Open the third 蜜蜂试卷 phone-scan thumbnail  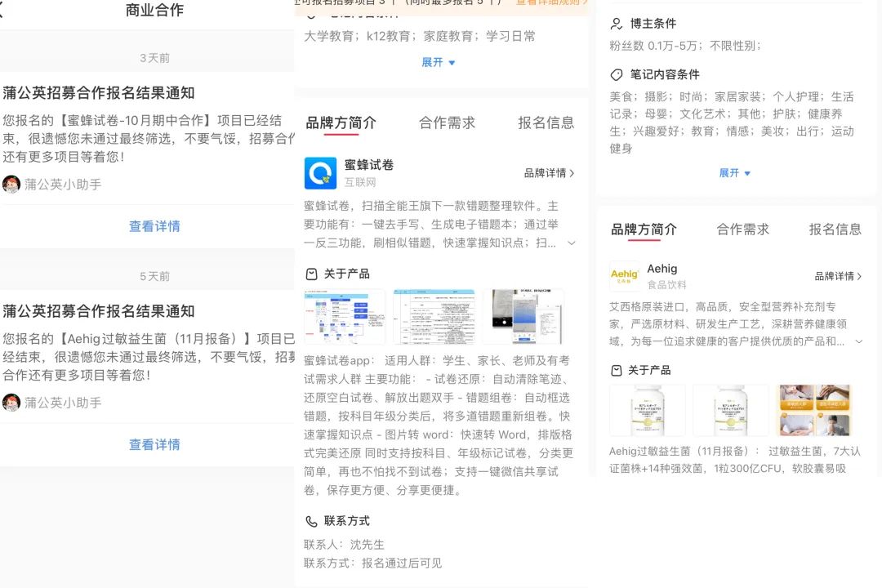tap(523, 317)
